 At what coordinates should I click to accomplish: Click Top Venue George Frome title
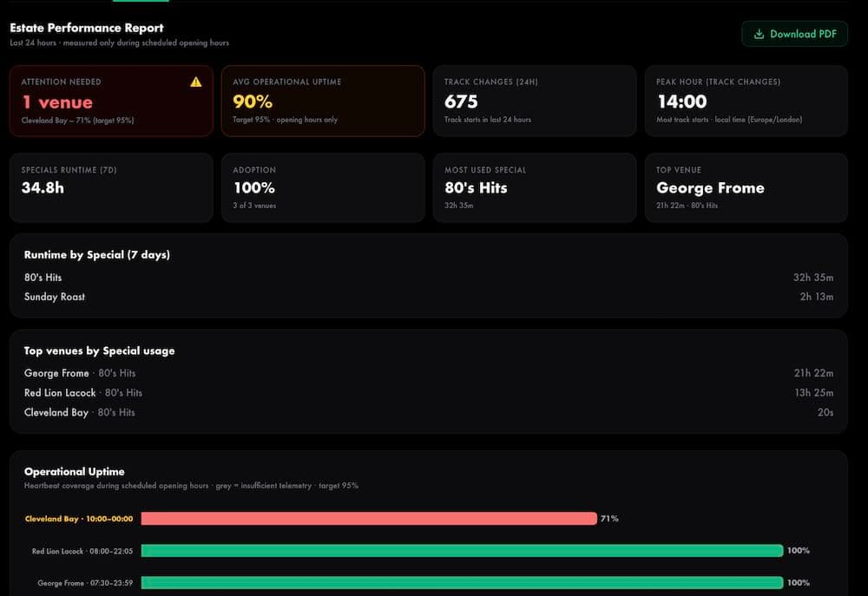tap(710, 187)
